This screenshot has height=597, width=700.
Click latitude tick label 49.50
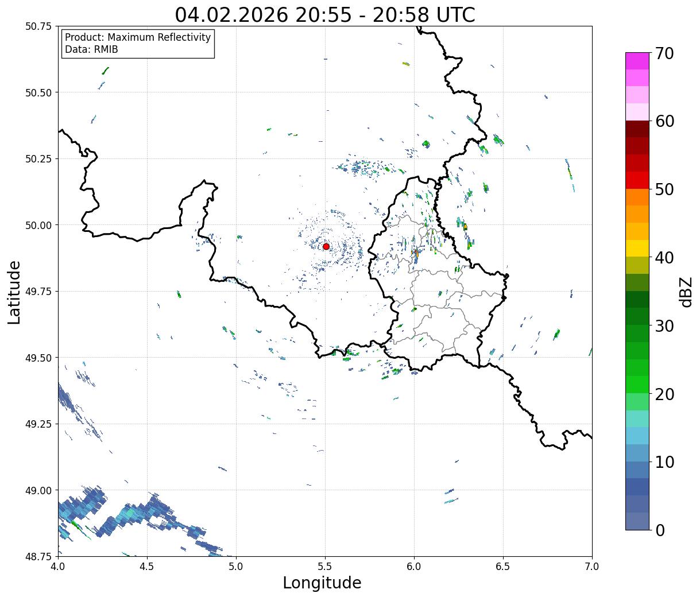(38, 358)
